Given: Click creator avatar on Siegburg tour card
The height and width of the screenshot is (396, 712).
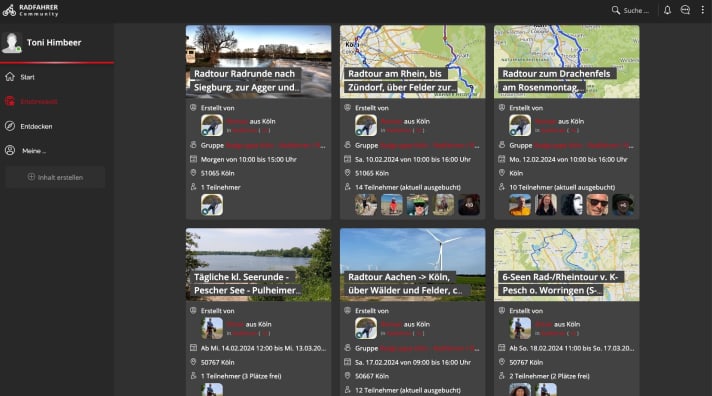Looking at the screenshot, I should 212,125.
